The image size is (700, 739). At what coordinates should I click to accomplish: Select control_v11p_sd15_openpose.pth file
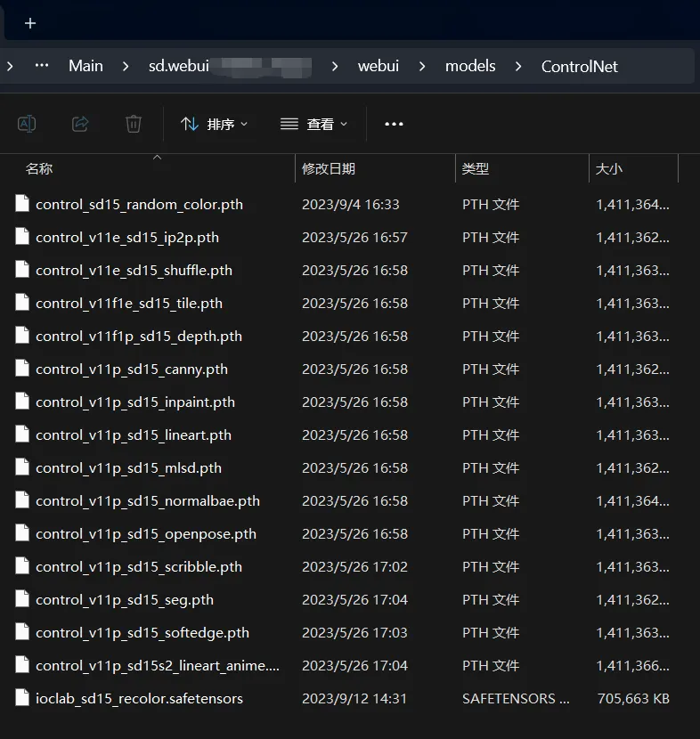coord(146,533)
